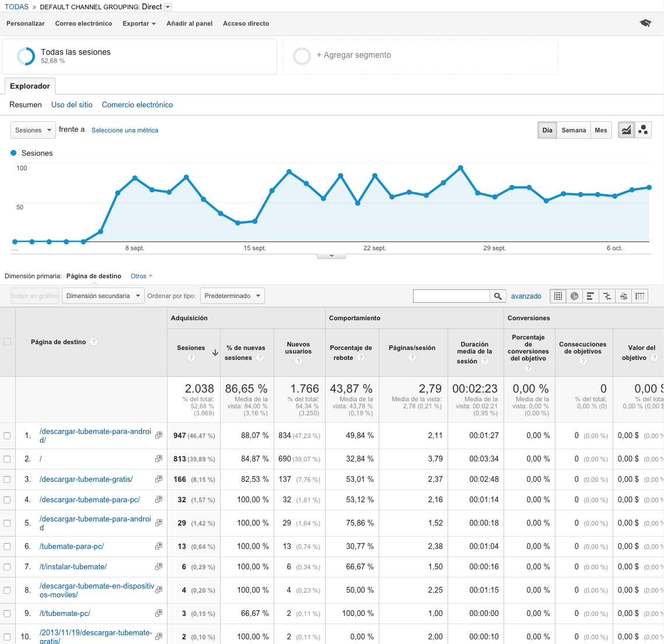This screenshot has width=664, height=644.
Task: Toggle the select-all checkbox in table header
Action: coord(7,342)
